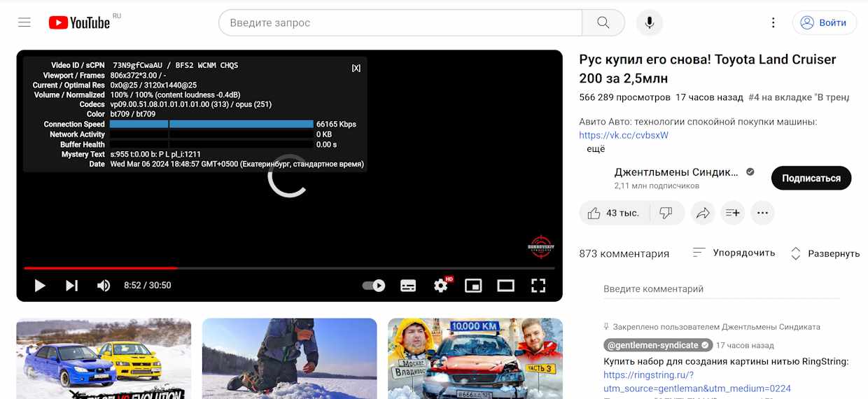
Task: Open more actions under the video
Action: [762, 213]
